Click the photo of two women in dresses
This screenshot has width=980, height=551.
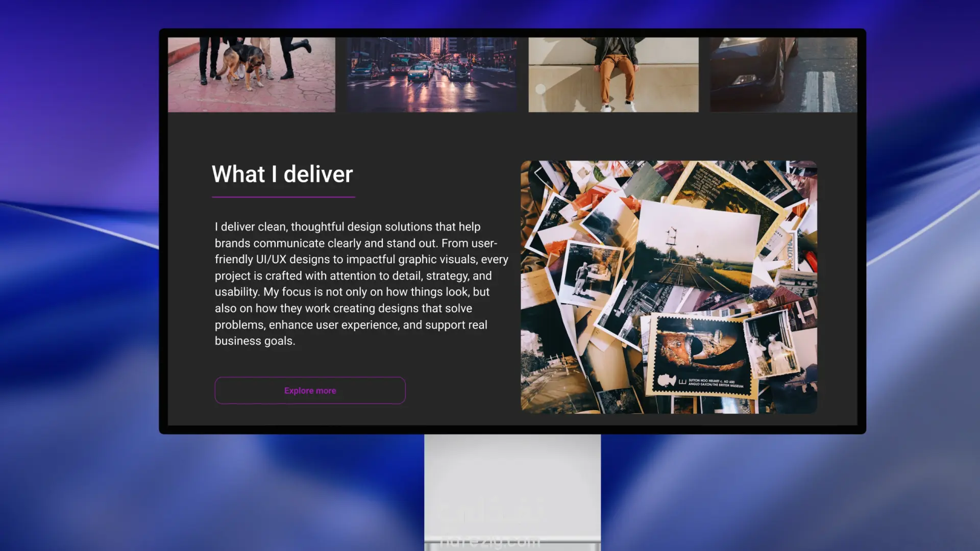(772, 347)
